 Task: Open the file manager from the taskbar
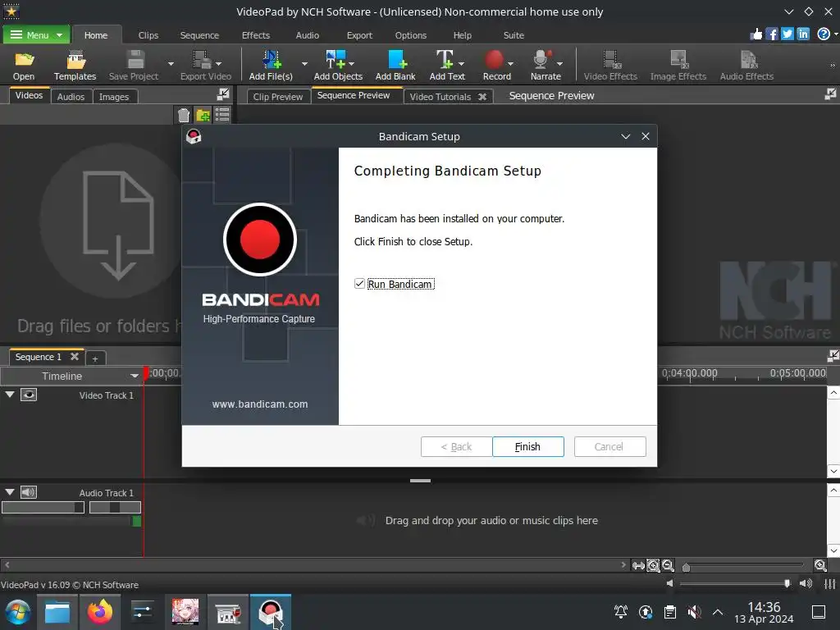click(57, 612)
